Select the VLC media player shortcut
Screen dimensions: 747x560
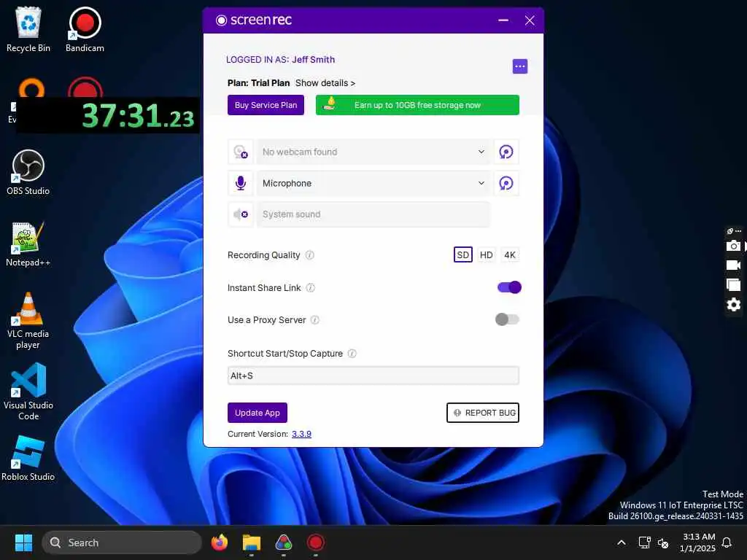(x=28, y=321)
